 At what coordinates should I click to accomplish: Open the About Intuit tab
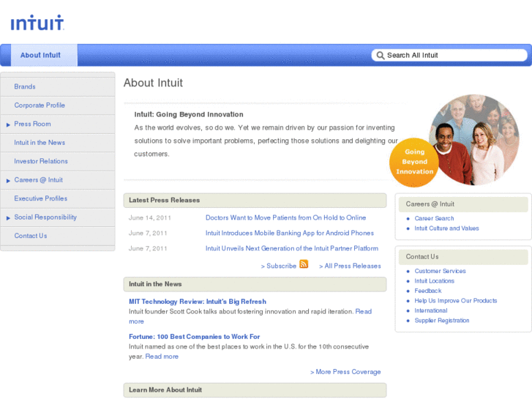click(40, 55)
